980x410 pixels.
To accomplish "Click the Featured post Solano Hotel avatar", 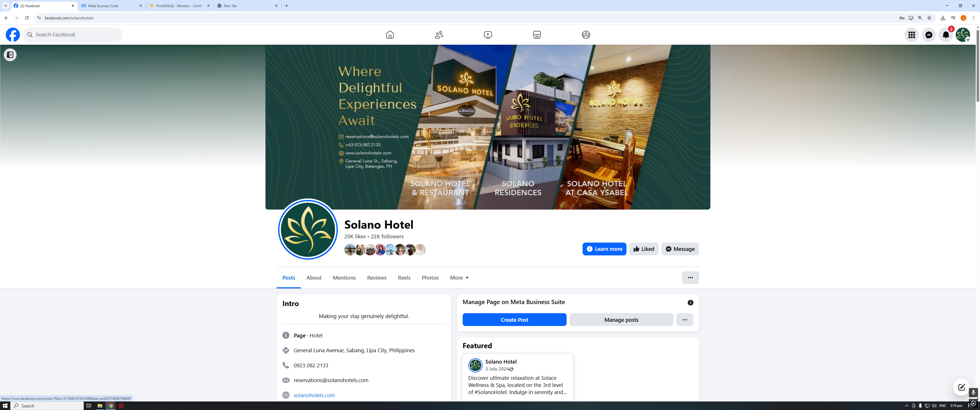I will pyautogui.click(x=475, y=365).
